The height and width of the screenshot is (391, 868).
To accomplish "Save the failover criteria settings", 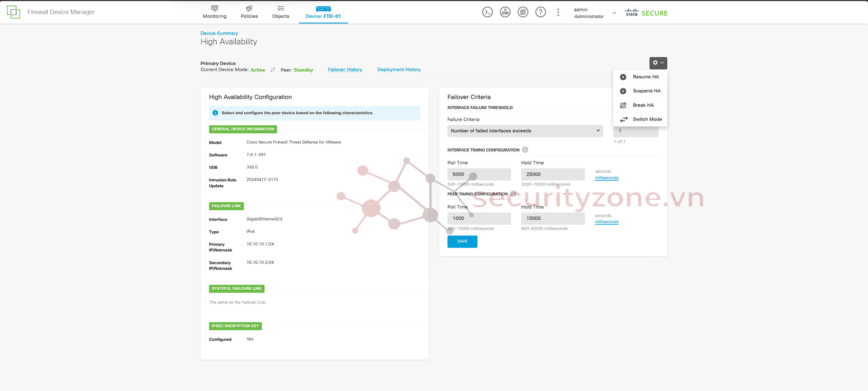I will pos(462,241).
